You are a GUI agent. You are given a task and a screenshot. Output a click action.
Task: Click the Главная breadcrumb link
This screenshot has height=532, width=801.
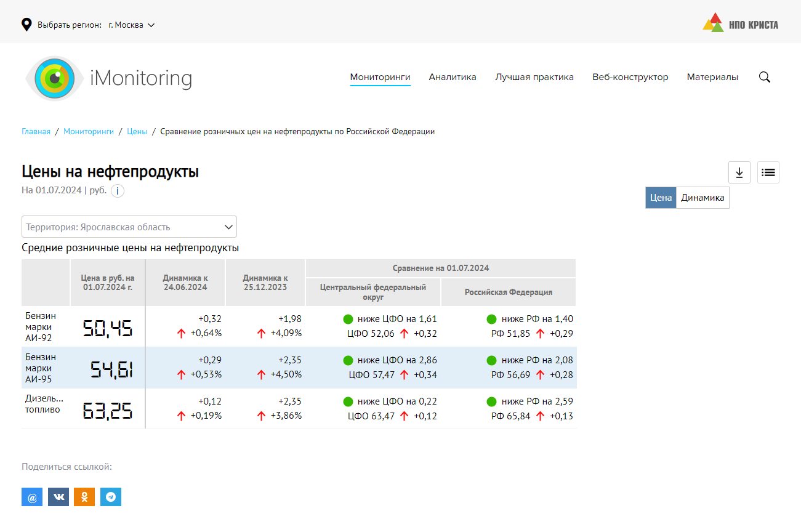pos(36,132)
